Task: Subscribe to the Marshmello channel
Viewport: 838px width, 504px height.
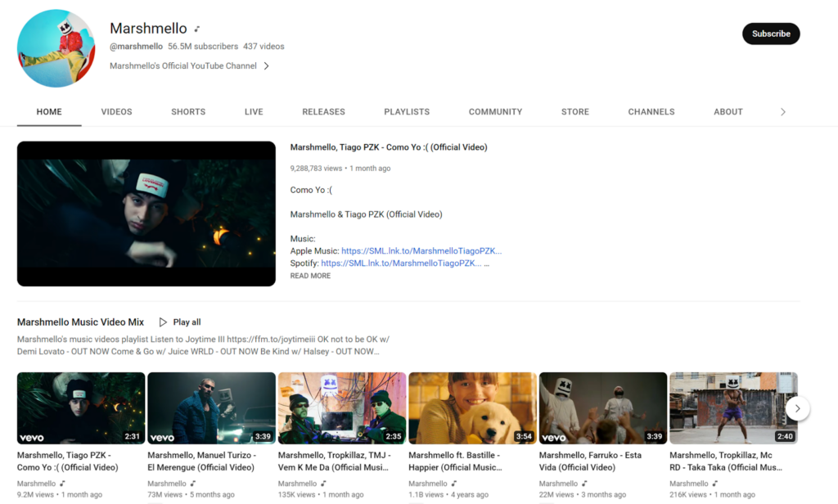Action: [x=771, y=34]
